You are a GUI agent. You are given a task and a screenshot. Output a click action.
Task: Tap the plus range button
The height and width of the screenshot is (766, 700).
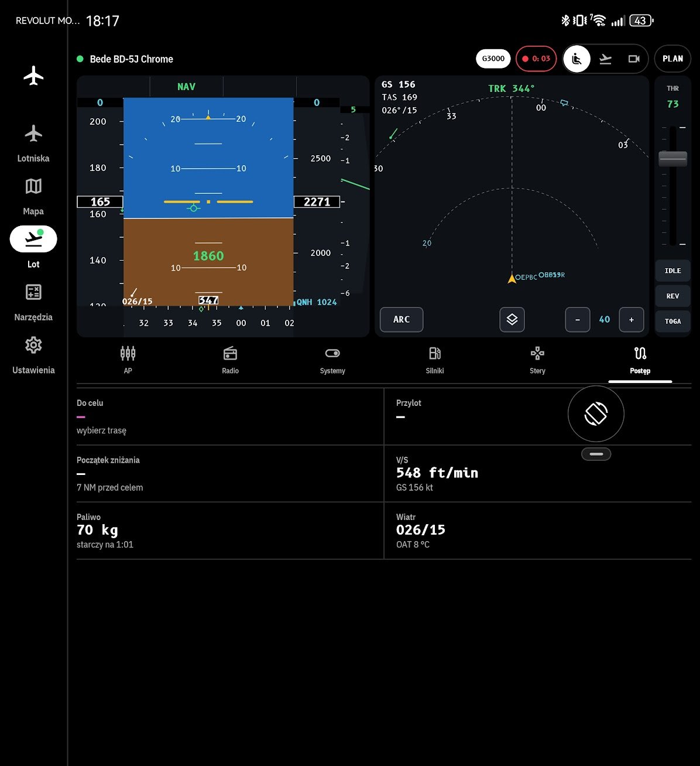click(x=632, y=320)
